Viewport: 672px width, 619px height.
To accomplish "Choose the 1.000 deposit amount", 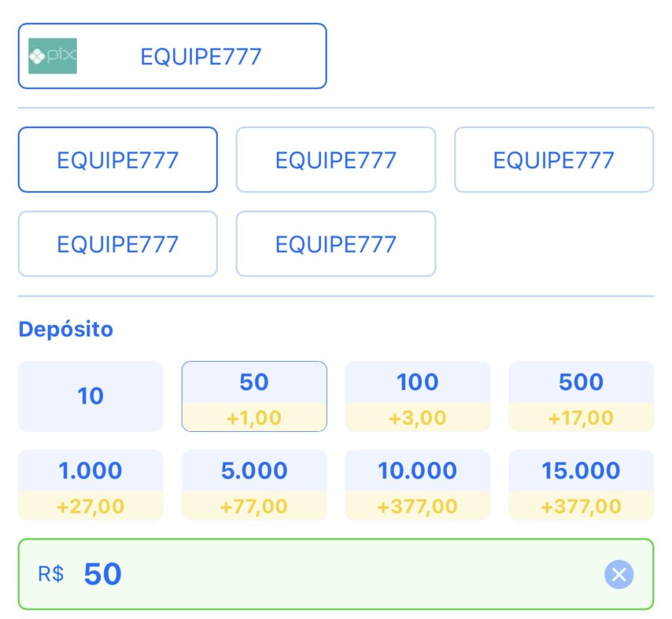I will [91, 485].
